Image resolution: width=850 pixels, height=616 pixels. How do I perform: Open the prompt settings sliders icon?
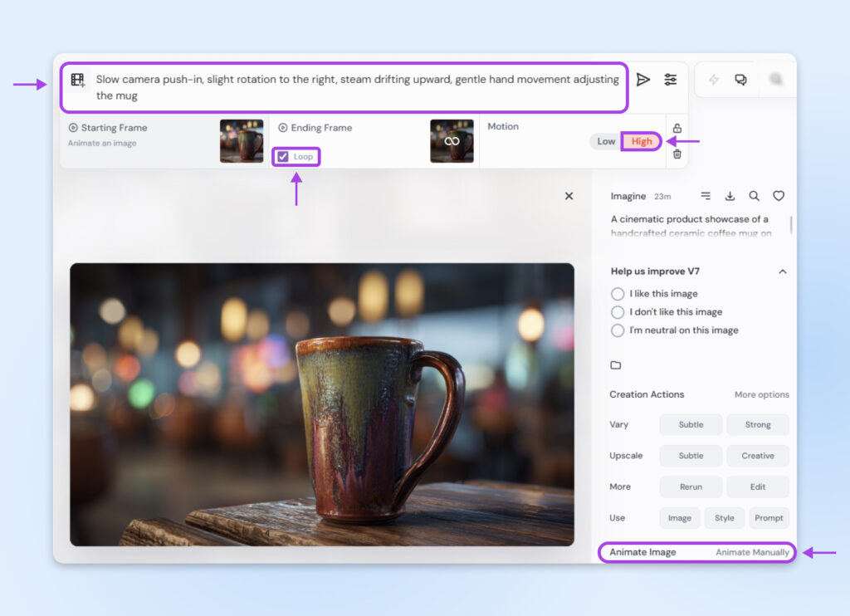670,80
